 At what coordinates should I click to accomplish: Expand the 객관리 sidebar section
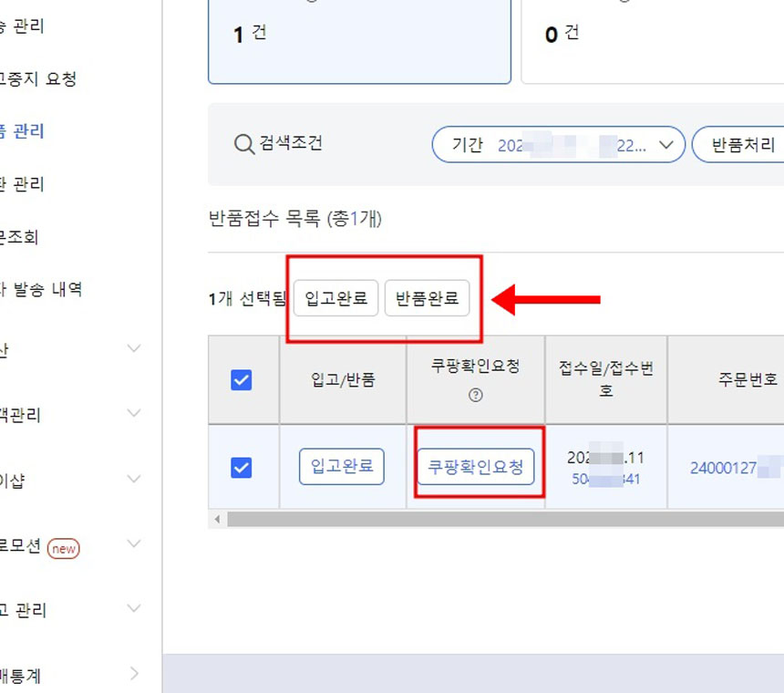[x=133, y=413]
